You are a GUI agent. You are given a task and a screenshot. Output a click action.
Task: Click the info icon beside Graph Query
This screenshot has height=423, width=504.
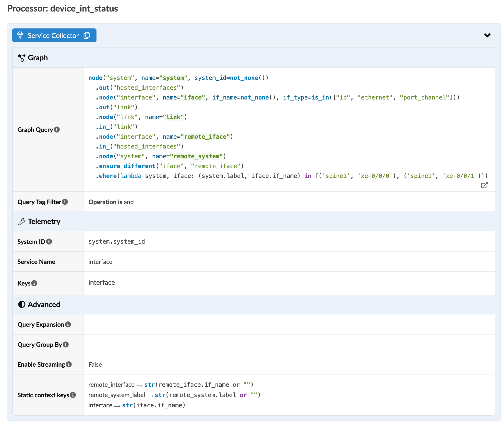(57, 130)
